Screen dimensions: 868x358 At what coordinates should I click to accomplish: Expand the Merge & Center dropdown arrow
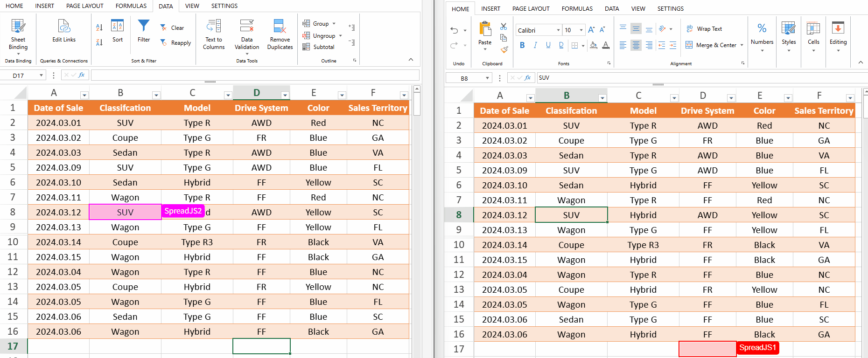pyautogui.click(x=742, y=45)
